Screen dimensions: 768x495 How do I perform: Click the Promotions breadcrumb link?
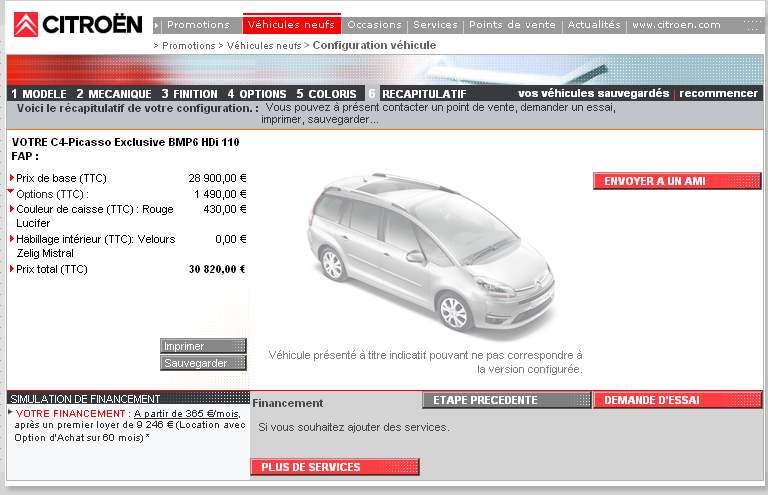(189, 46)
